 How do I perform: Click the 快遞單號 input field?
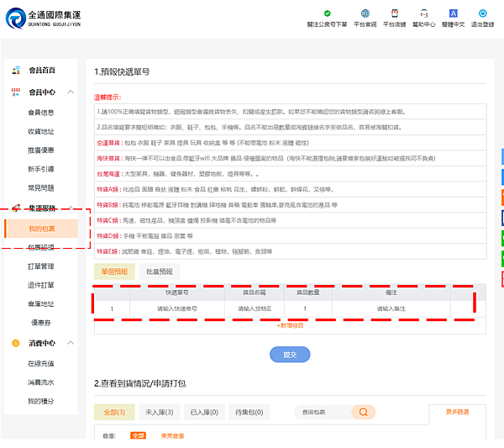pyautogui.click(x=176, y=308)
